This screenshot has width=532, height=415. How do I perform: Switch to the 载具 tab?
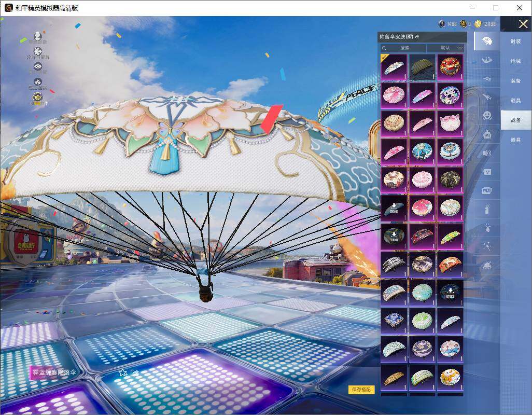pyautogui.click(x=516, y=101)
